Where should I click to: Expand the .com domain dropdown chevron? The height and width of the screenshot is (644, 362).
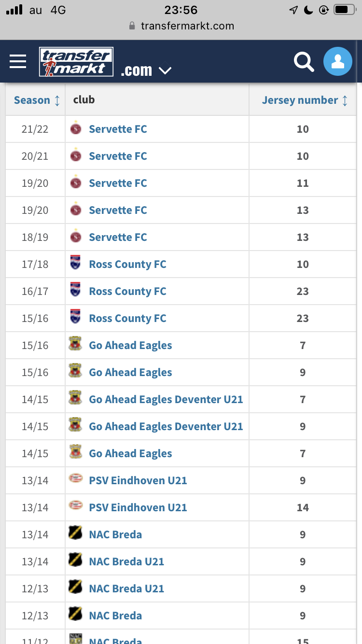[x=165, y=71]
